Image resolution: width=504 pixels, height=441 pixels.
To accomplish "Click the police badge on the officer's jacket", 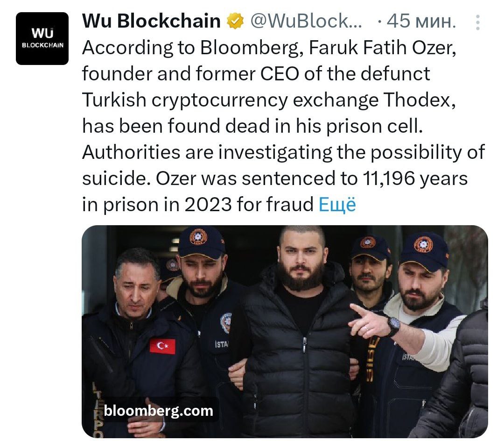I will 226,322.
